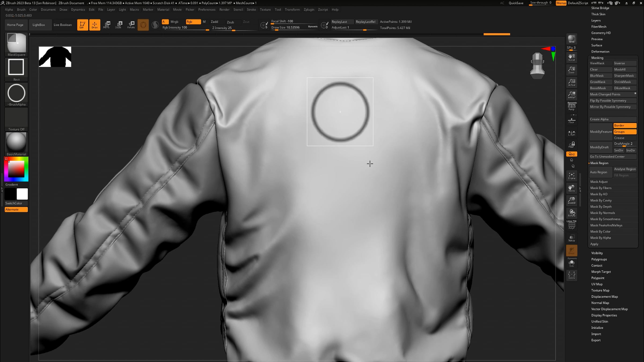Screen dimensions: 644x362
Task: Enable the Transp transparency icon
Action: 572,238
